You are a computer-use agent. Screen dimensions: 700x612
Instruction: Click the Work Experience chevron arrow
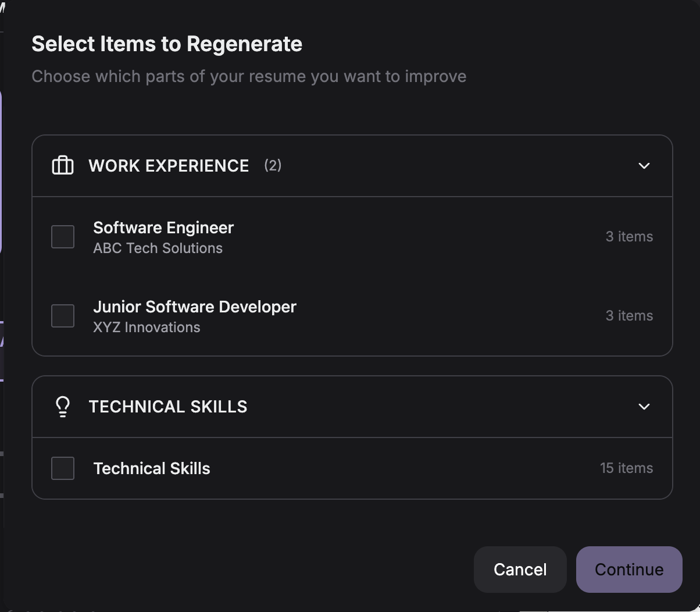click(644, 166)
